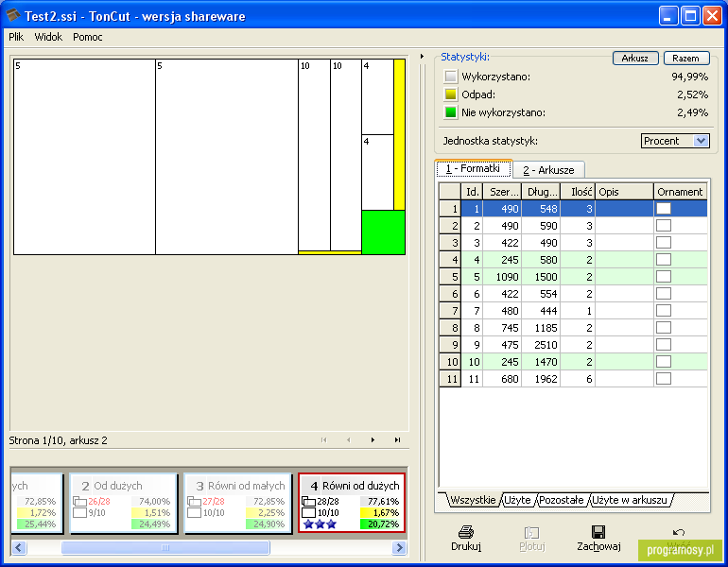Click the 1185 length cell in row 8
Viewport: 728px width, 567px height.
pos(541,328)
